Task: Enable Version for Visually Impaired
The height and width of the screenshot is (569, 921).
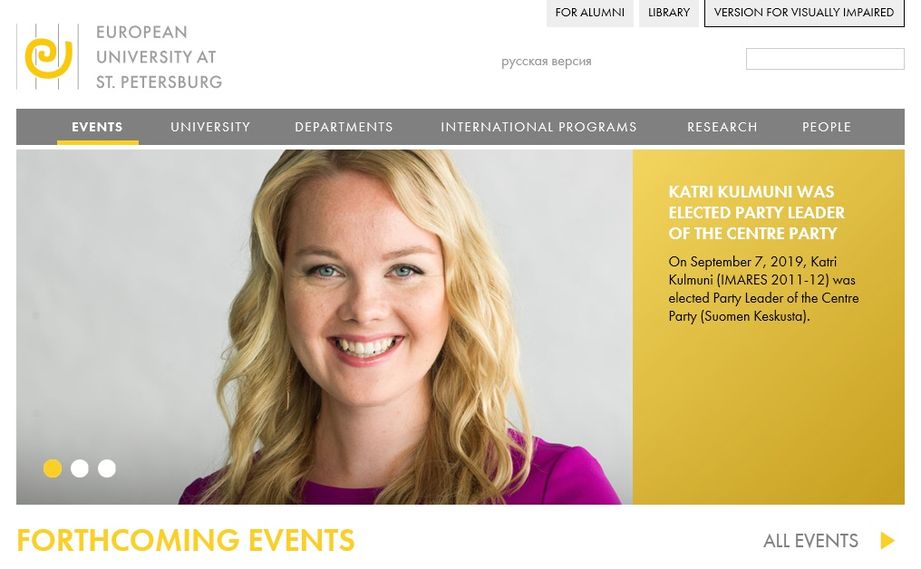Action: (804, 12)
